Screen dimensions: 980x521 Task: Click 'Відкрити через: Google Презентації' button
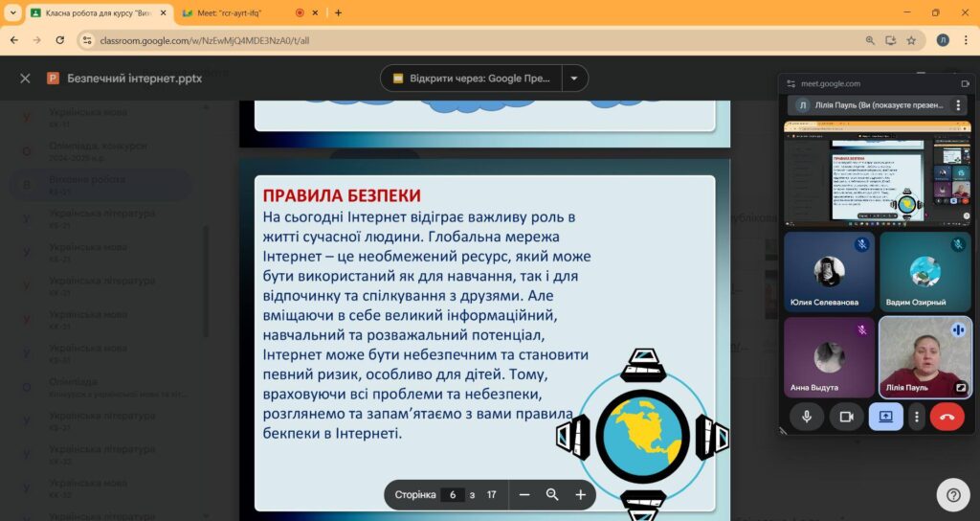470,79
